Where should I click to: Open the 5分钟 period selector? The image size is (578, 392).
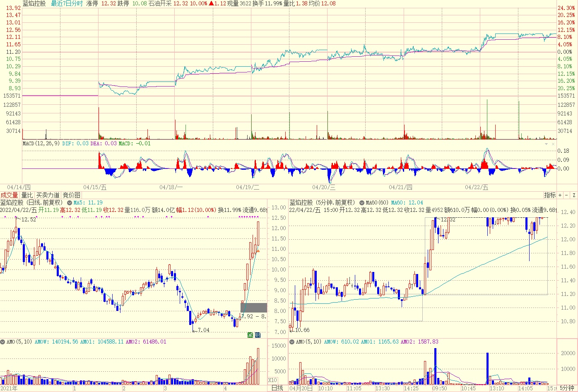567,388
